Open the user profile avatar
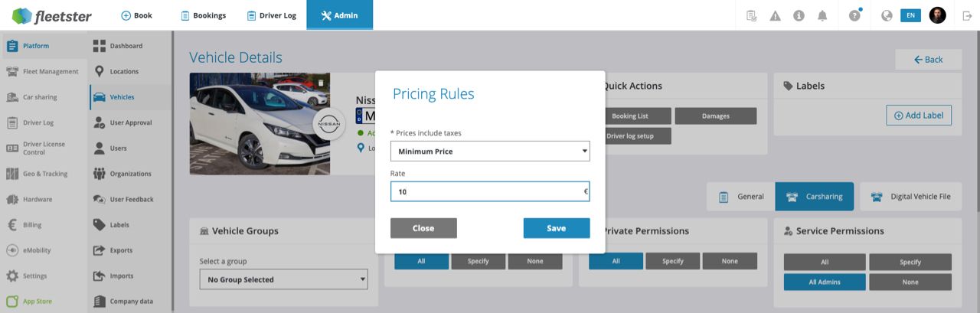Image resolution: width=980 pixels, height=313 pixels. point(937,15)
